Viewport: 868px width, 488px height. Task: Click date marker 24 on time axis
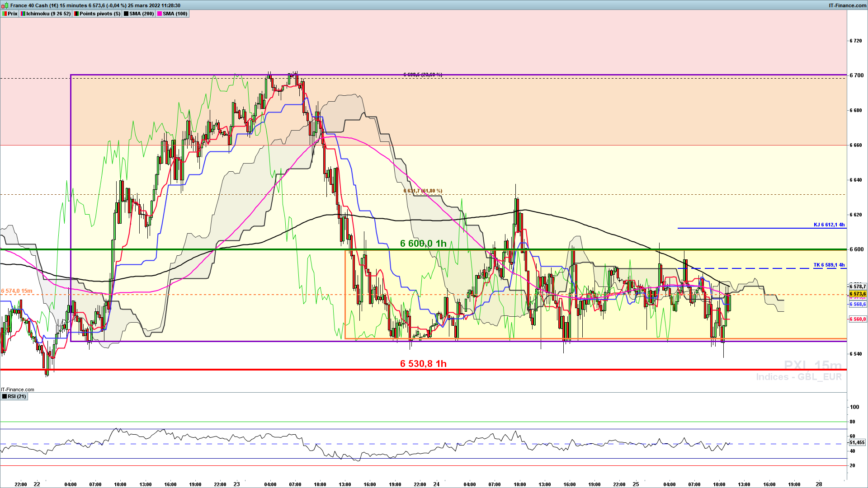pyautogui.click(x=436, y=484)
